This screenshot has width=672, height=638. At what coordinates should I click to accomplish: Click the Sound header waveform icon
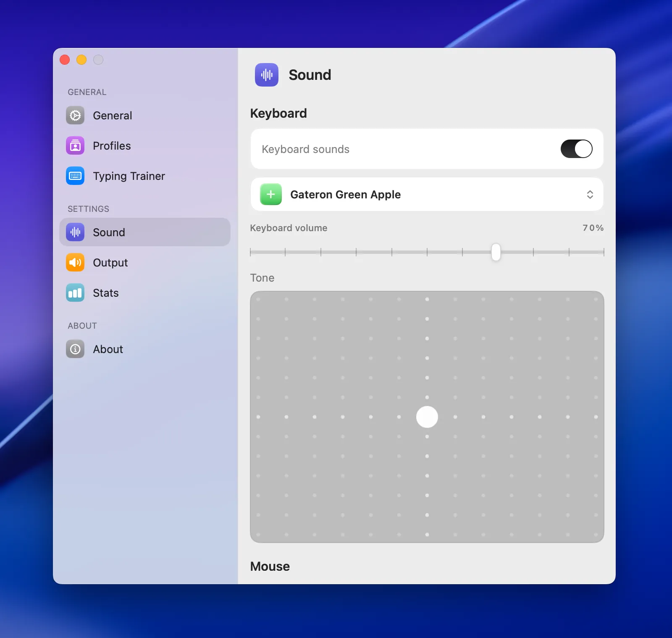pos(267,75)
